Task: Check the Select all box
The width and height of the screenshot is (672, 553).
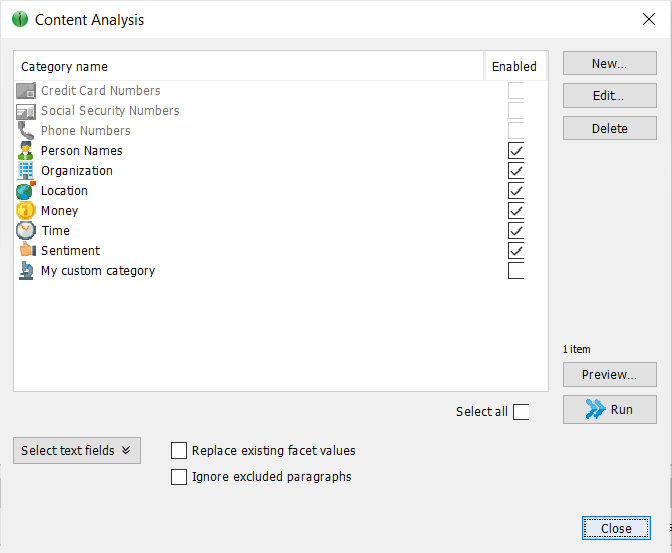Action: [x=521, y=412]
